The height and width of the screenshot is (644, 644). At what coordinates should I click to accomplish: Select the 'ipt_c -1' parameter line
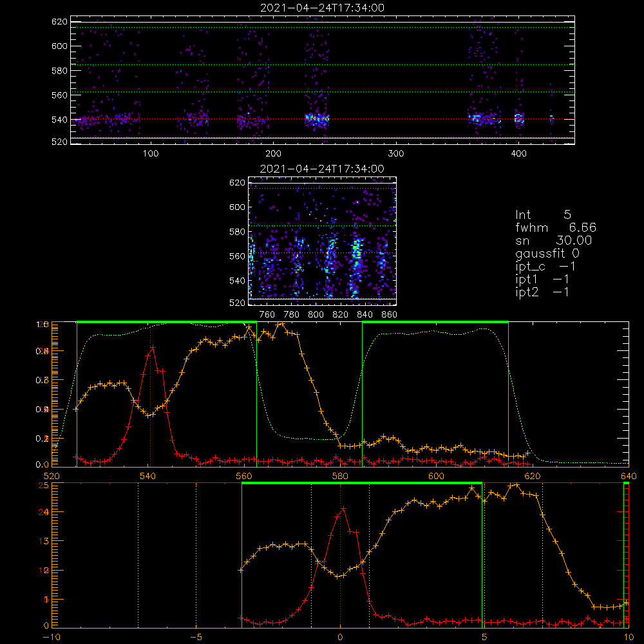tap(545, 267)
